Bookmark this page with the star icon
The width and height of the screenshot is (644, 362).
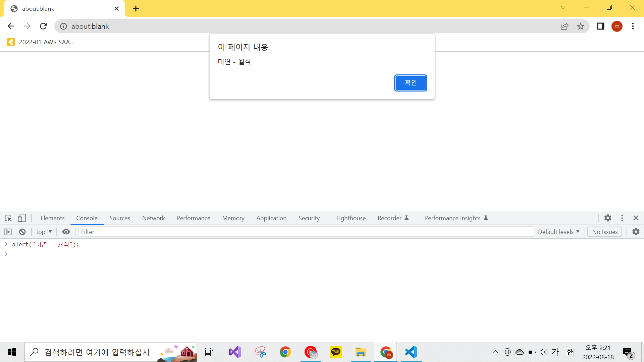click(x=581, y=26)
